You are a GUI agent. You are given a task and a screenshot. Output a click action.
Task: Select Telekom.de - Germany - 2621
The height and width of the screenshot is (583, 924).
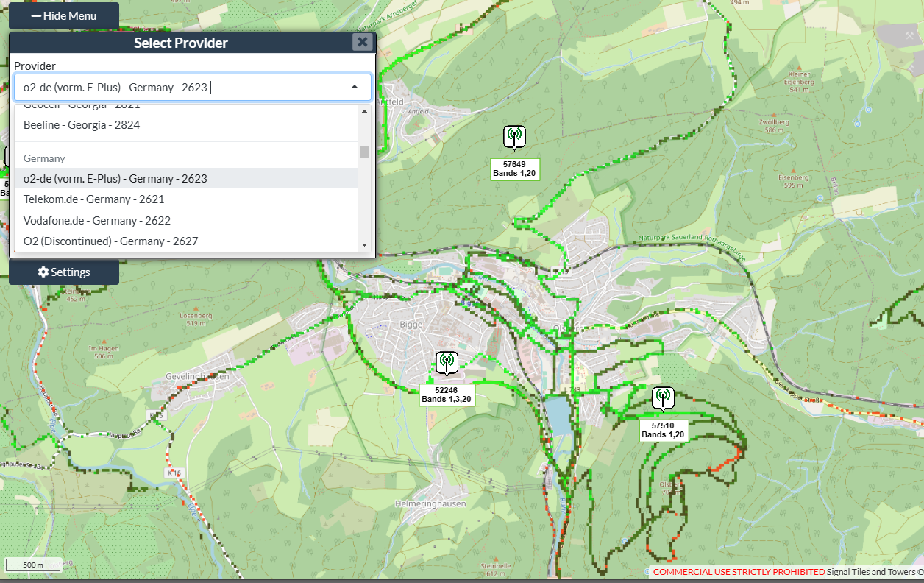(186, 199)
